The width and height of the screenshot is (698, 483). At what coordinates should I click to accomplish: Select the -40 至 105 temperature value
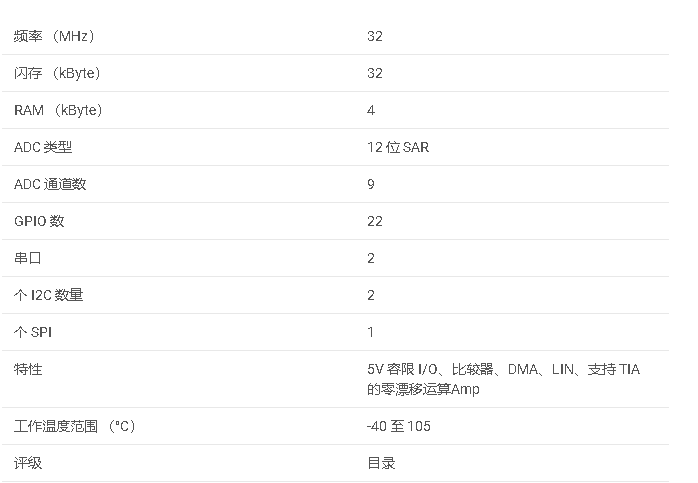399,426
